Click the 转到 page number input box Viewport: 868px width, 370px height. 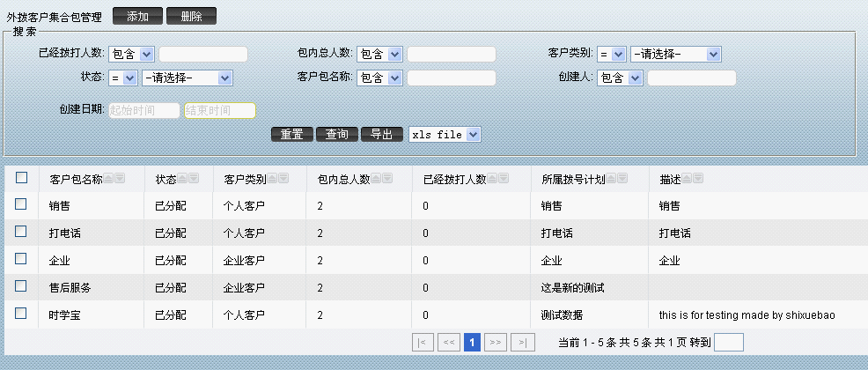[729, 342]
